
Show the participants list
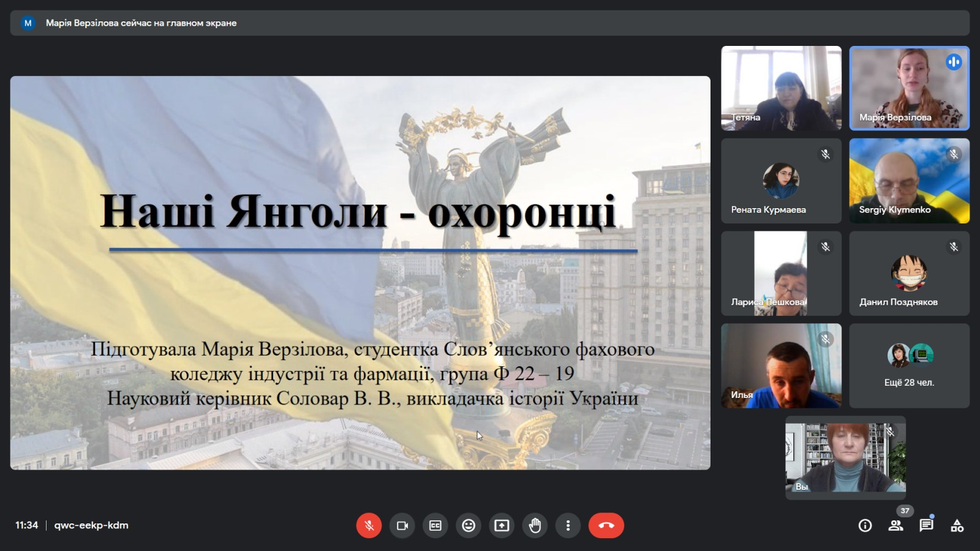click(895, 525)
